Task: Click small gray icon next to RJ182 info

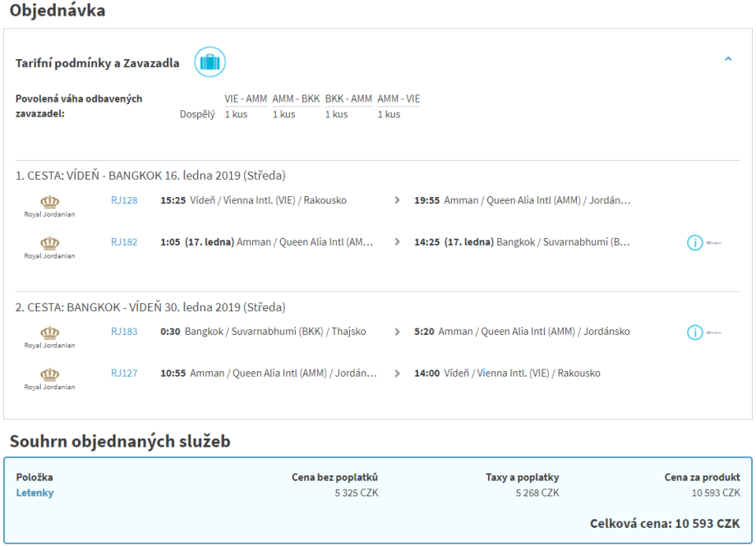Action: tap(713, 243)
